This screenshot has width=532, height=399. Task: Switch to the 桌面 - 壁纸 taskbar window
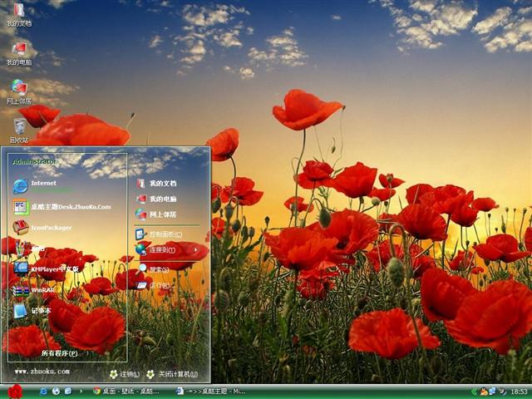[x=125, y=391]
